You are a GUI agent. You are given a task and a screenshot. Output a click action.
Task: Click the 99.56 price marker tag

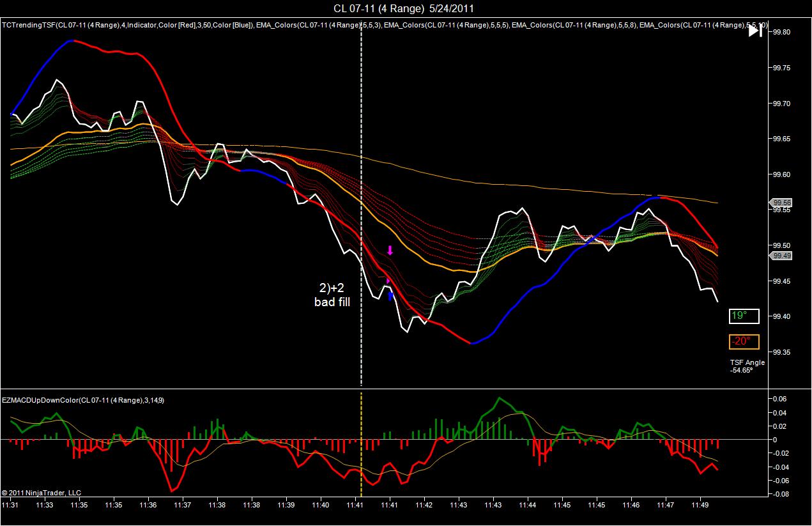coord(781,203)
